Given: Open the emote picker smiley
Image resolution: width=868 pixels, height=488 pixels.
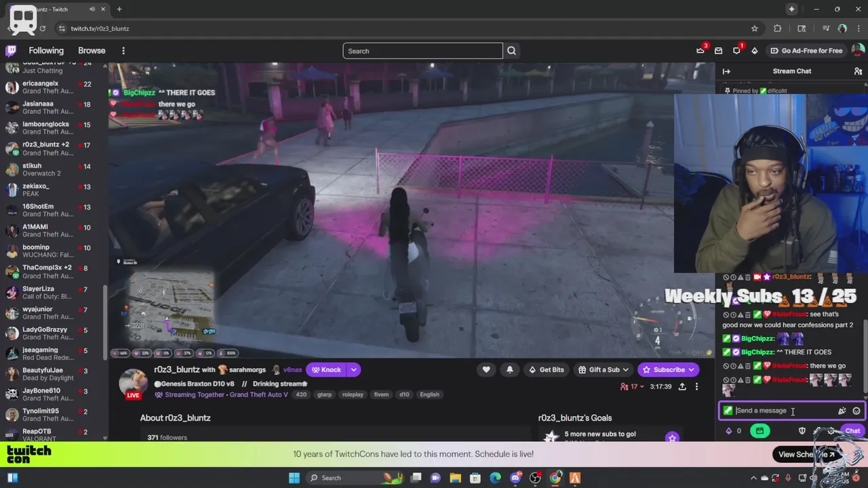Looking at the screenshot, I should [856, 411].
